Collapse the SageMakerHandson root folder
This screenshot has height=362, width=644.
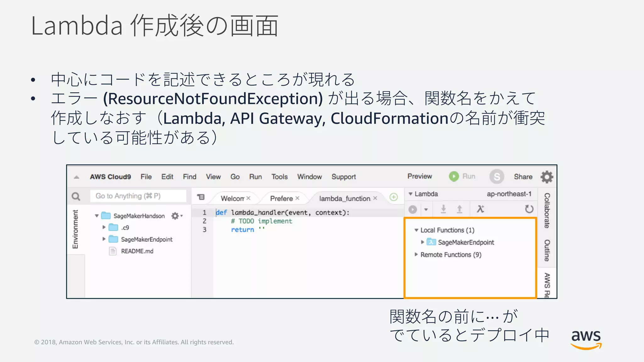(x=97, y=216)
